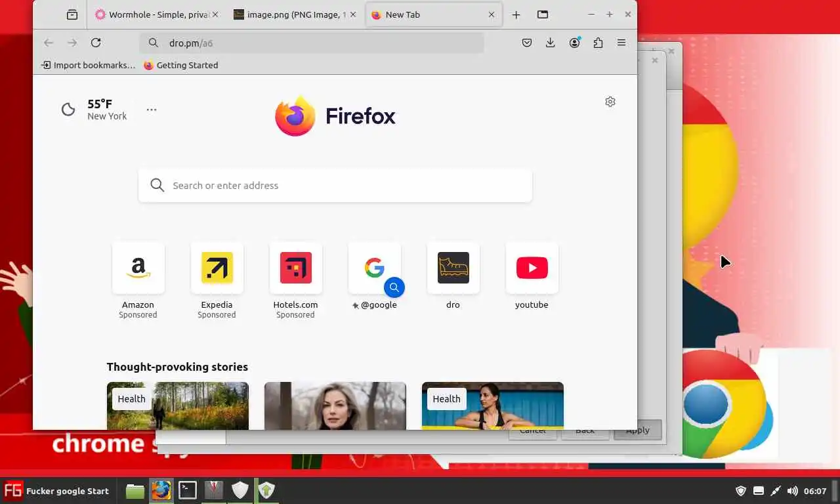Open the 55°F New York weather widget
This screenshot has width=840, height=504.
(x=94, y=110)
